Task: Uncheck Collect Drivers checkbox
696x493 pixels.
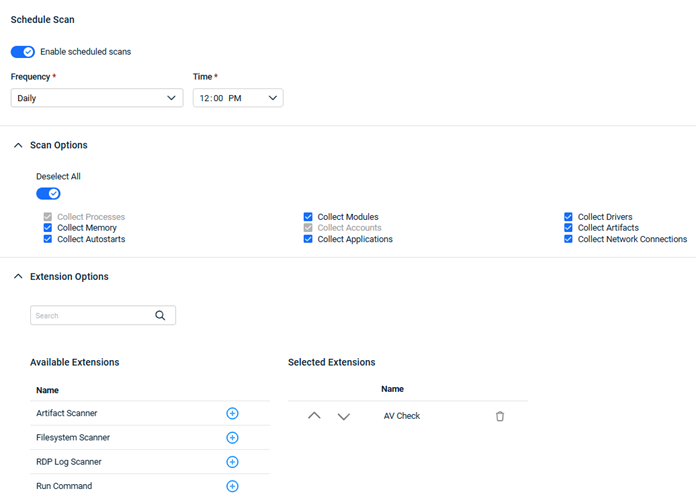Action: [x=568, y=217]
